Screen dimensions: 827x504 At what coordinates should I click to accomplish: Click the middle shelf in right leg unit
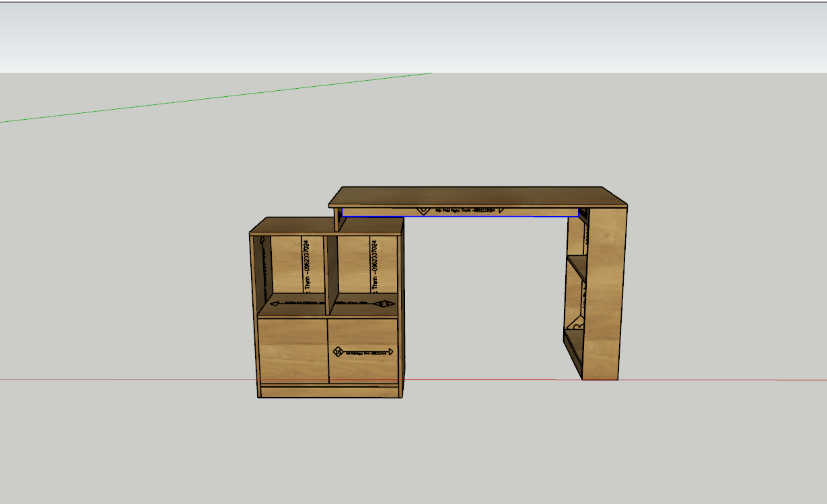click(577, 263)
